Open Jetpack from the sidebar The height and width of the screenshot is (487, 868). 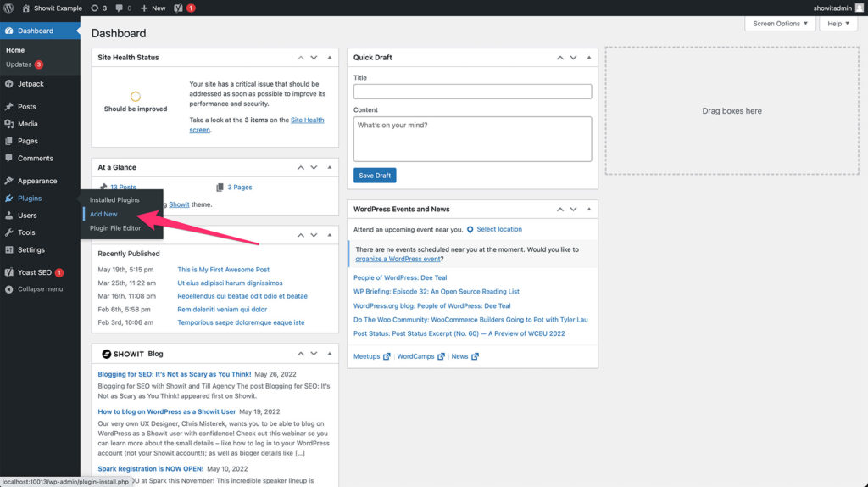30,84
